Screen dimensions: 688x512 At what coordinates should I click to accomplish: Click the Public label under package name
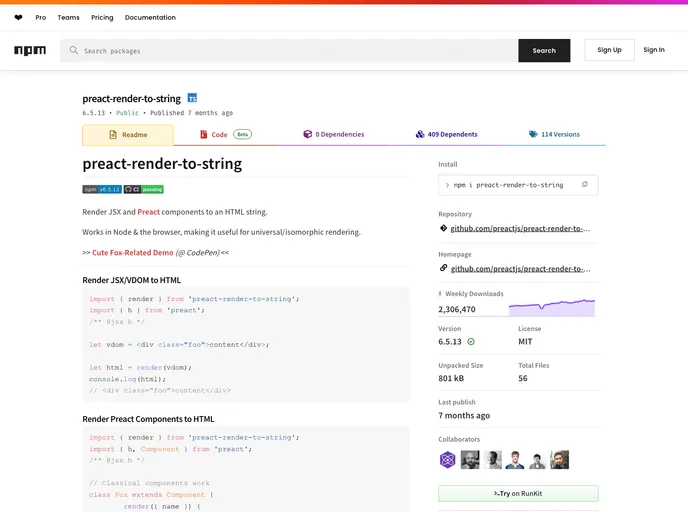point(127,113)
